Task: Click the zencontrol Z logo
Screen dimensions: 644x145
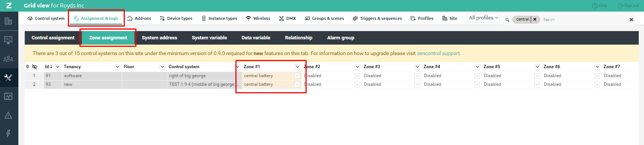Action: (9, 5)
